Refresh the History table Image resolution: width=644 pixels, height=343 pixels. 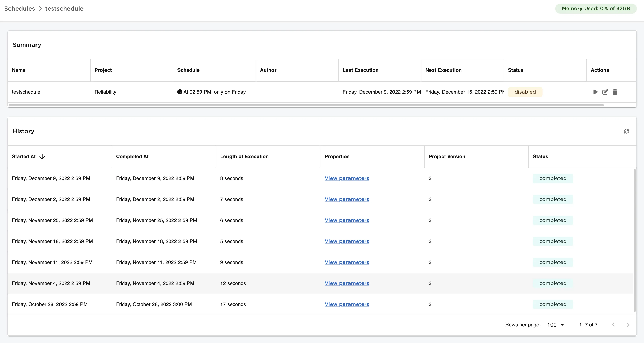[626, 131]
